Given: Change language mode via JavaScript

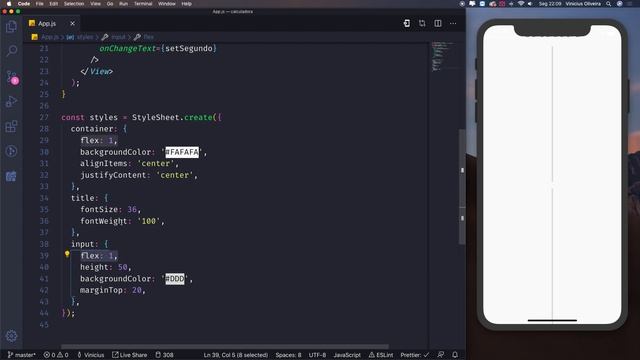Looking at the screenshot, I should [347, 355].
